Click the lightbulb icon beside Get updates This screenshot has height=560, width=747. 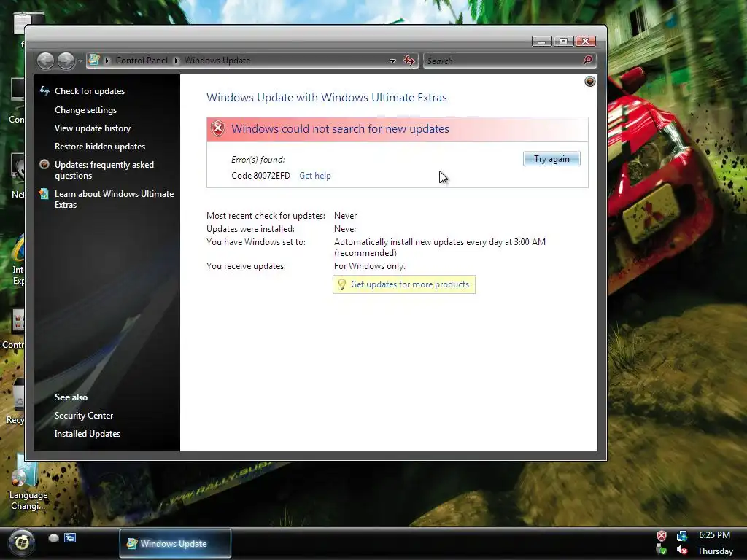(341, 284)
